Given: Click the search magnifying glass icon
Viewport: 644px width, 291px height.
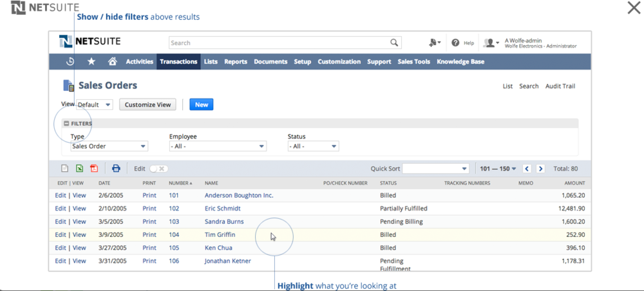Looking at the screenshot, I should [x=394, y=43].
